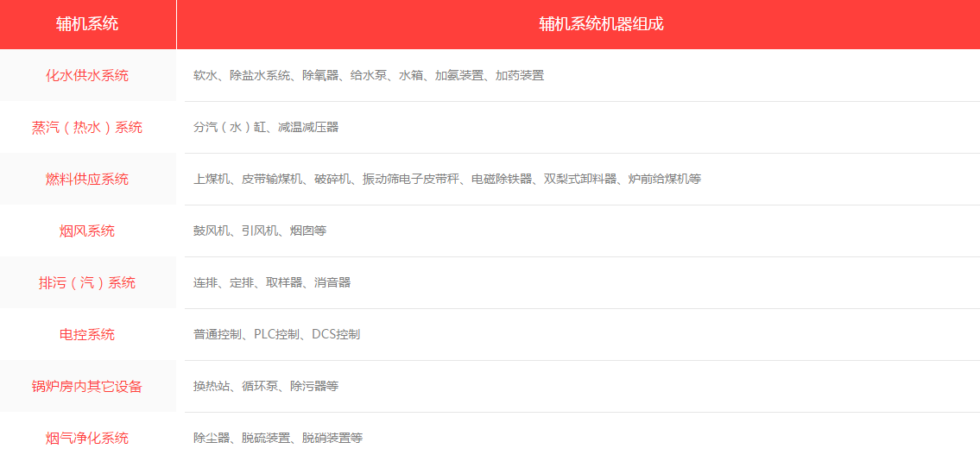Click the 除尘器、脱硫装置、脱硝装置等 text
Image resolution: width=980 pixels, height=455 pixels.
[x=278, y=438]
